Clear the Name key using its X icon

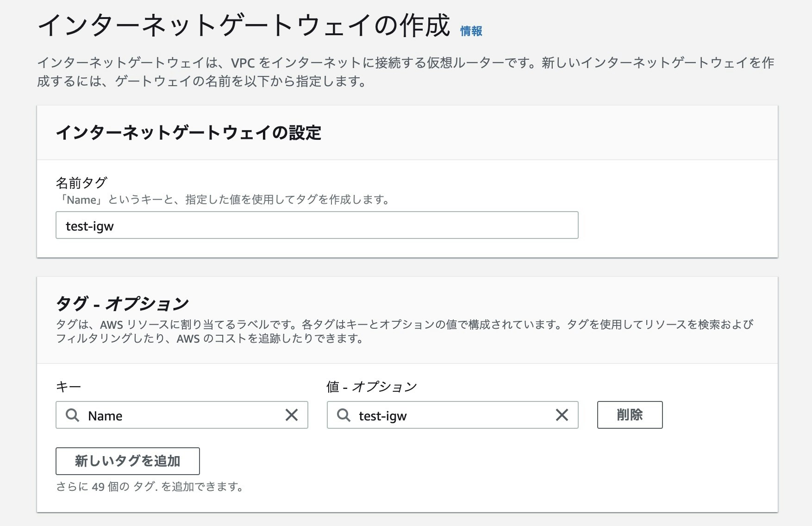[x=292, y=415]
